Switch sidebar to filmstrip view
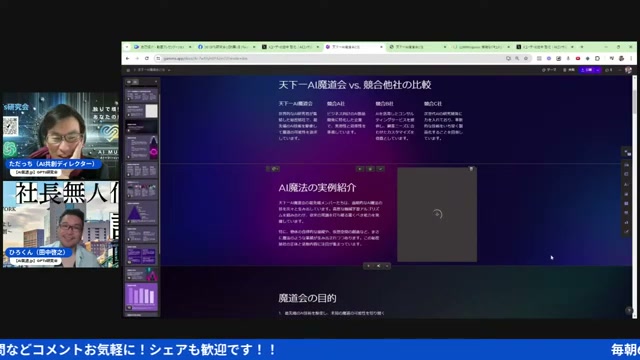The height and width of the screenshot is (360, 640). (x=129, y=82)
